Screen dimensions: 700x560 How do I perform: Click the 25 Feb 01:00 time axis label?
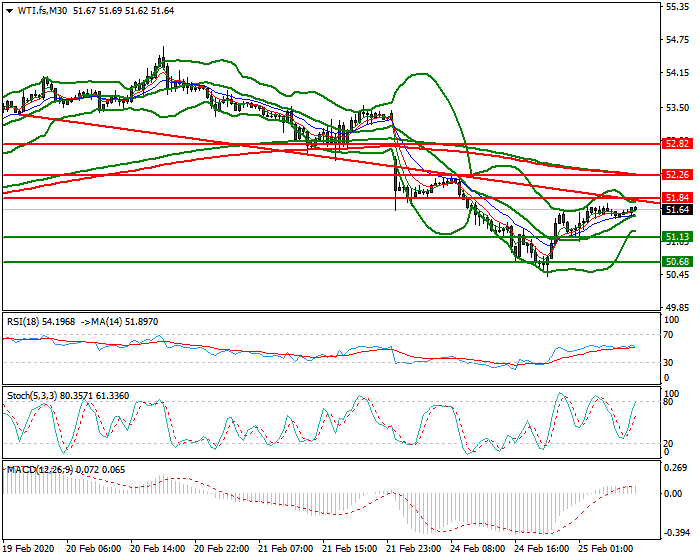point(606,549)
